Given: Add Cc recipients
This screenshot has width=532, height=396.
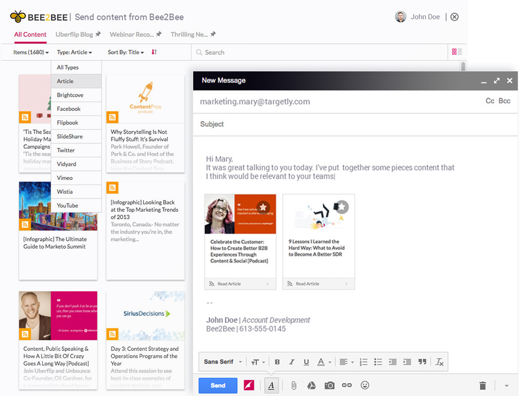Looking at the screenshot, I should pyautogui.click(x=490, y=101).
